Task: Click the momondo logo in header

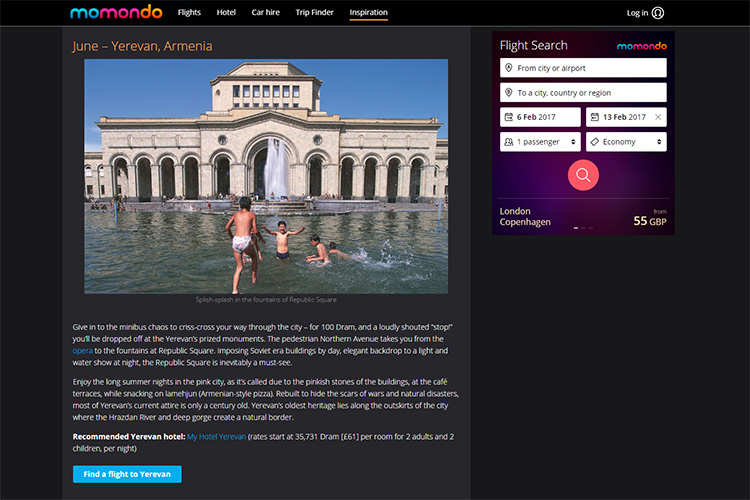Action: (116, 12)
